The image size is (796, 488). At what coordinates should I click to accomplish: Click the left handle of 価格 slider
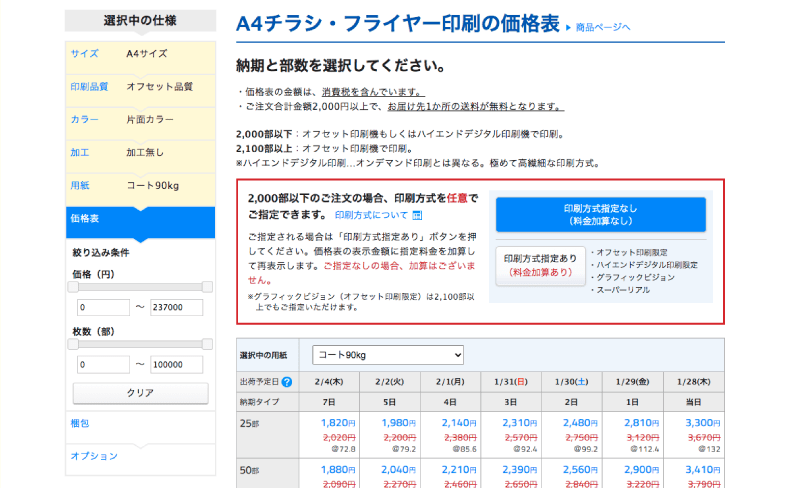73,287
